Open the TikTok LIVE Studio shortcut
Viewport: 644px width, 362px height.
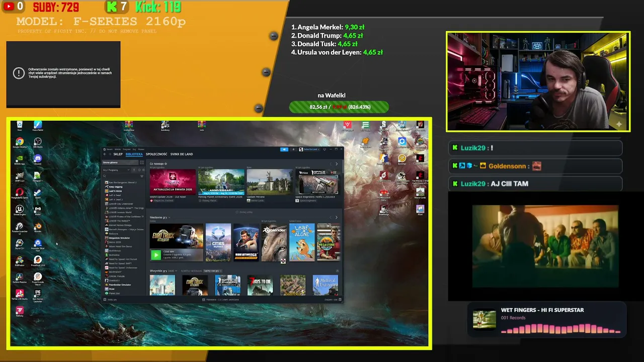(19, 295)
